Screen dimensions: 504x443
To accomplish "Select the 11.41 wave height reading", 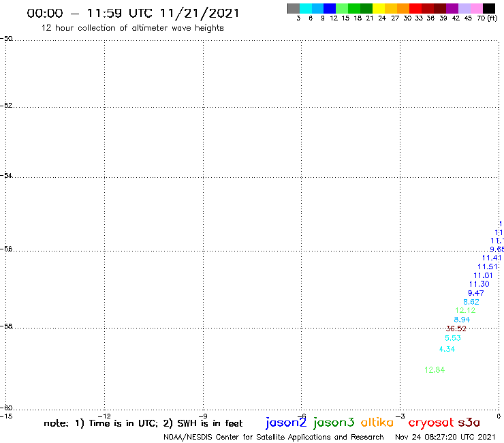I will click(492, 258).
